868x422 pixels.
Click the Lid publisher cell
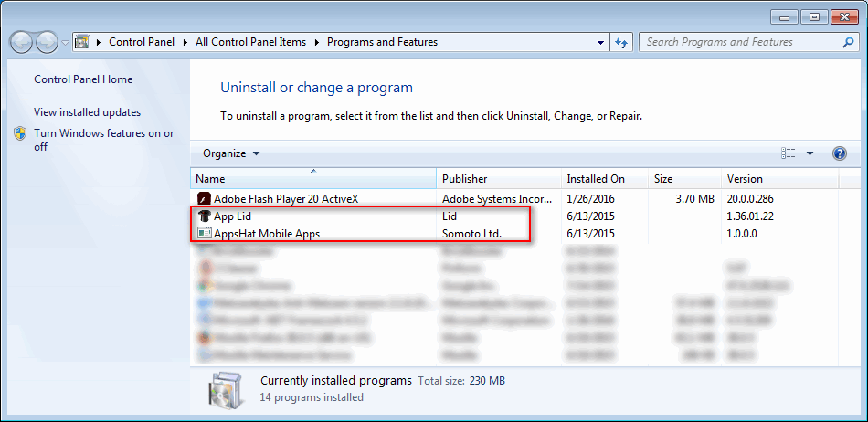[449, 216]
